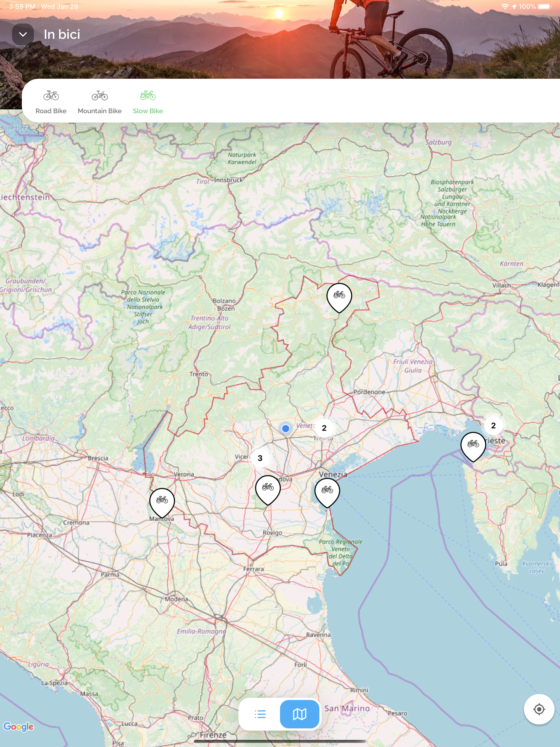
Task: Open the bike pin in the Dolomites
Action: (339, 296)
